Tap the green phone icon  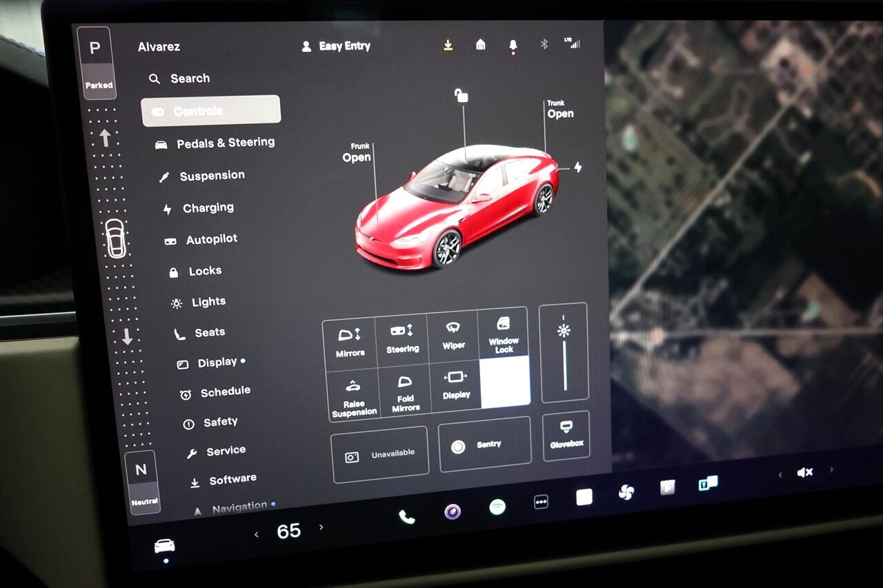click(407, 517)
